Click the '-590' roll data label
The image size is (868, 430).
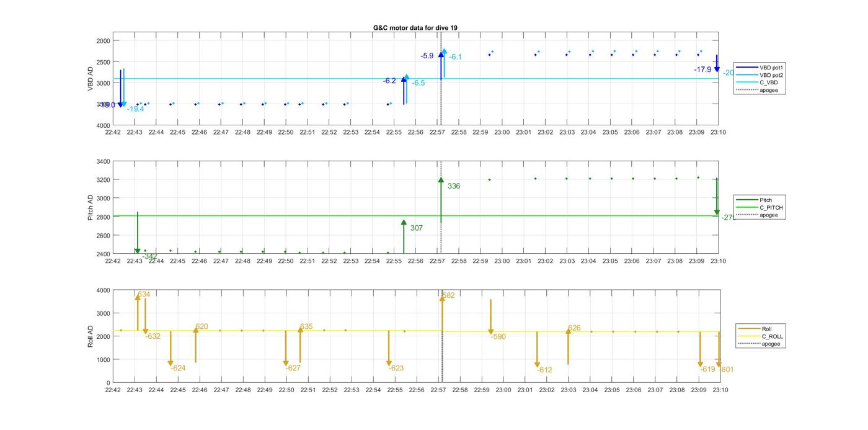[x=498, y=337]
